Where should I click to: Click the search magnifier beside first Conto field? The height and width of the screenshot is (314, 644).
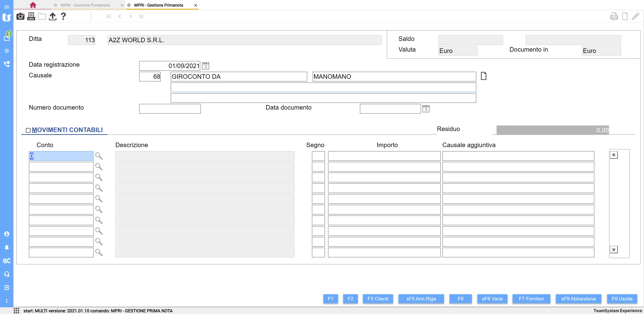(99, 156)
